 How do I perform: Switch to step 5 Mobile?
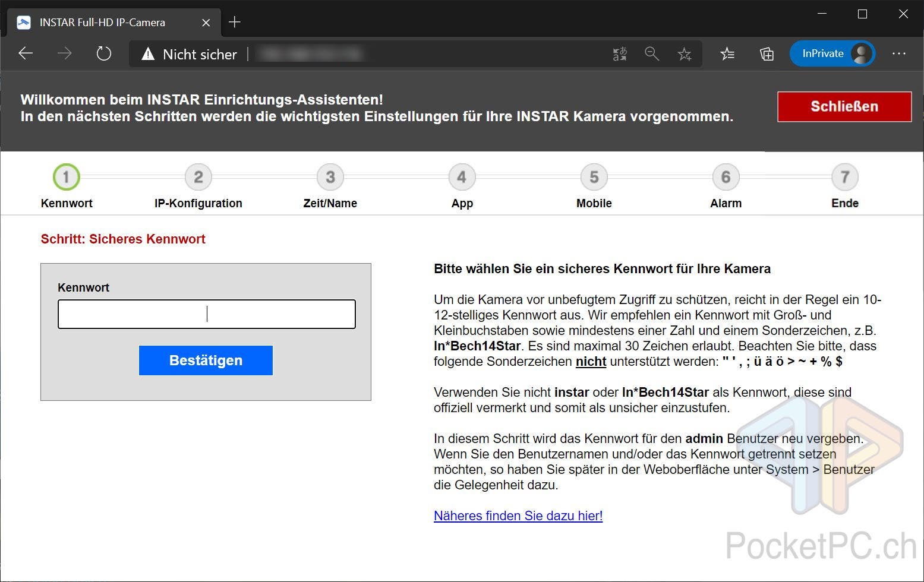[x=594, y=177]
